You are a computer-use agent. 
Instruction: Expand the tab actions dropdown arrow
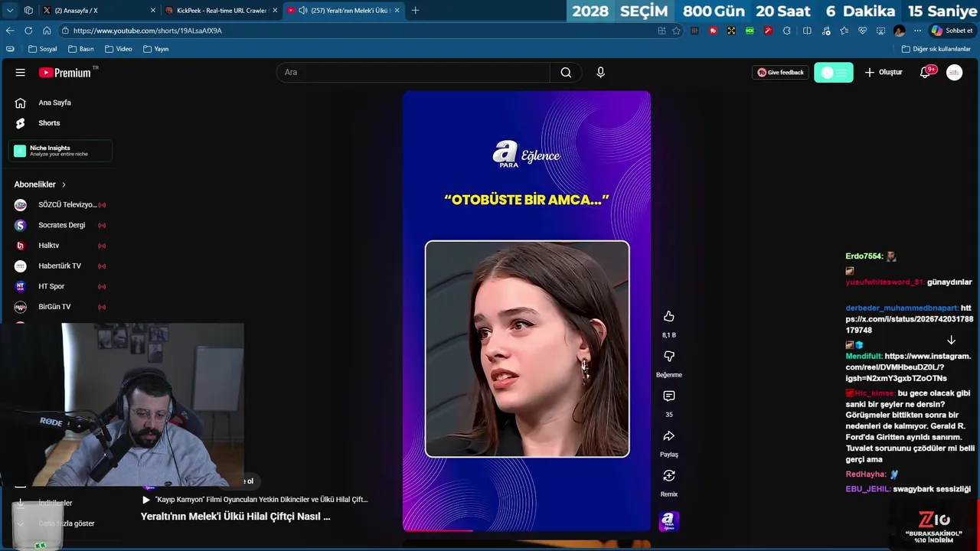coord(10,11)
